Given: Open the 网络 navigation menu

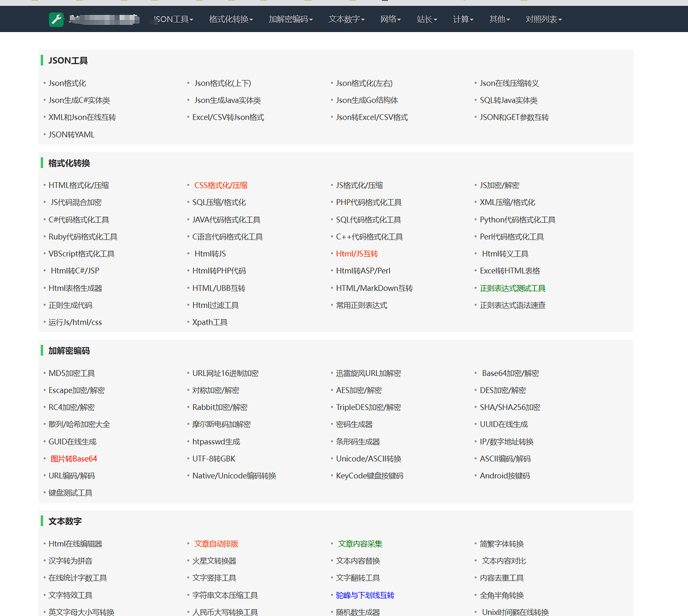Looking at the screenshot, I should (x=390, y=20).
